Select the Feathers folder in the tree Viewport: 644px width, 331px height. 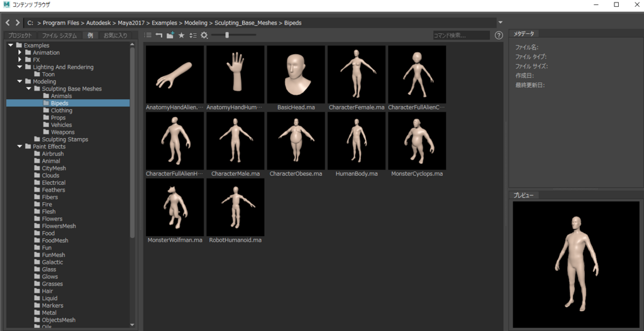50,190
